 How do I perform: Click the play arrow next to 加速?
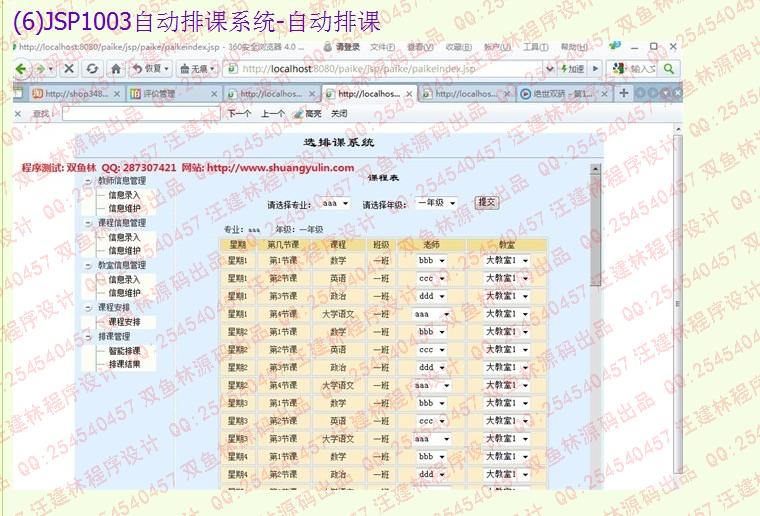pyautogui.click(x=596, y=69)
